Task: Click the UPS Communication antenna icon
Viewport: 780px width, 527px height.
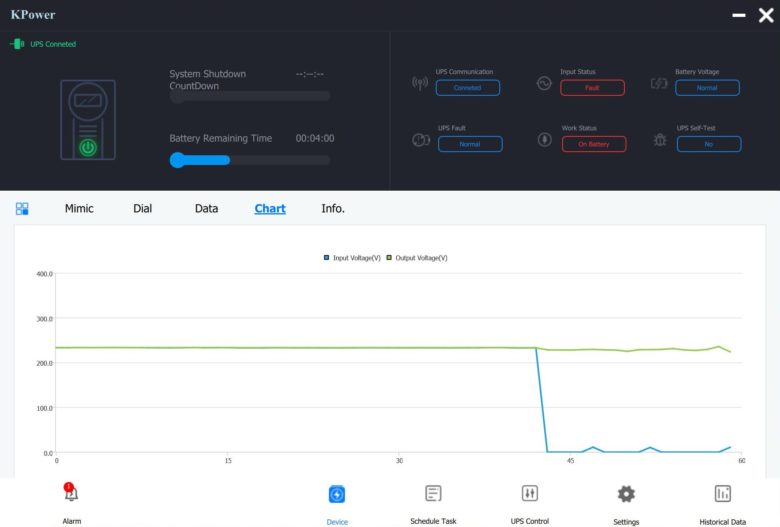Action: 420,83
